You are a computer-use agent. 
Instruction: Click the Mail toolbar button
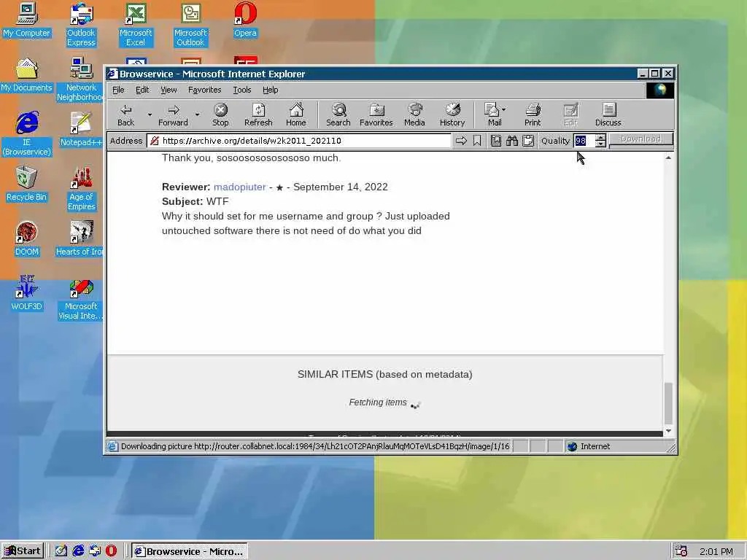click(492, 115)
